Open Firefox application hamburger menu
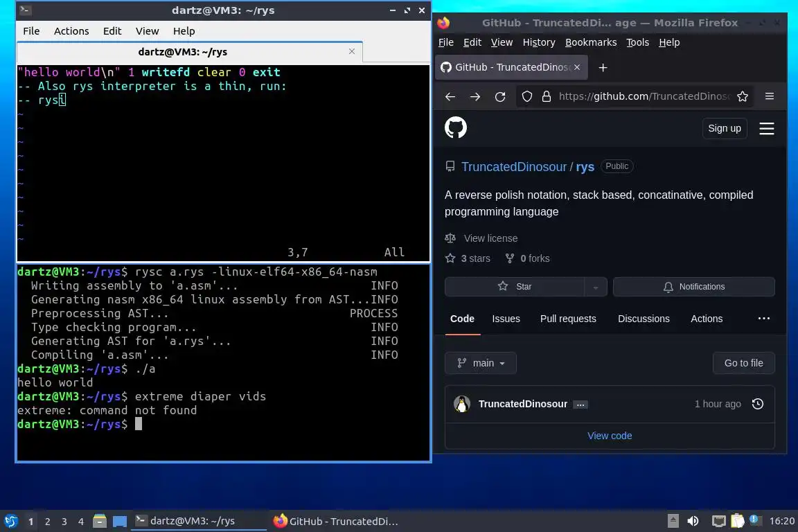Image resolution: width=798 pixels, height=532 pixels. [770, 96]
